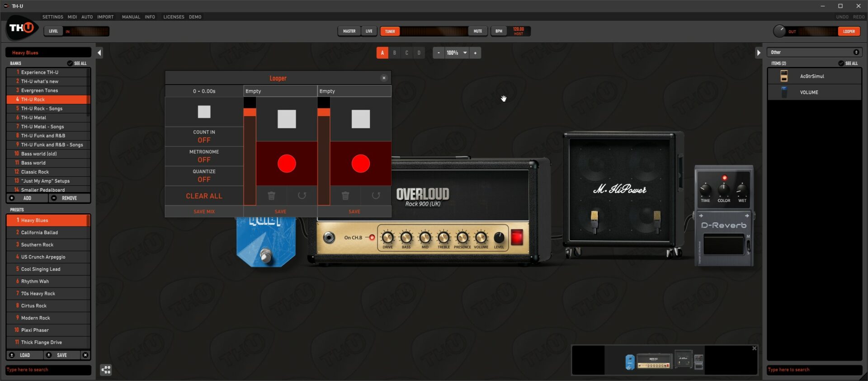
Task: Click the routing icon at bottom left of canvas
Action: (x=106, y=370)
